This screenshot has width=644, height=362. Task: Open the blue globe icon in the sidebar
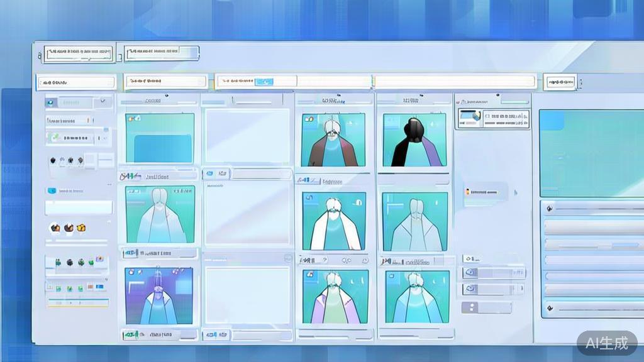pyautogui.click(x=52, y=189)
